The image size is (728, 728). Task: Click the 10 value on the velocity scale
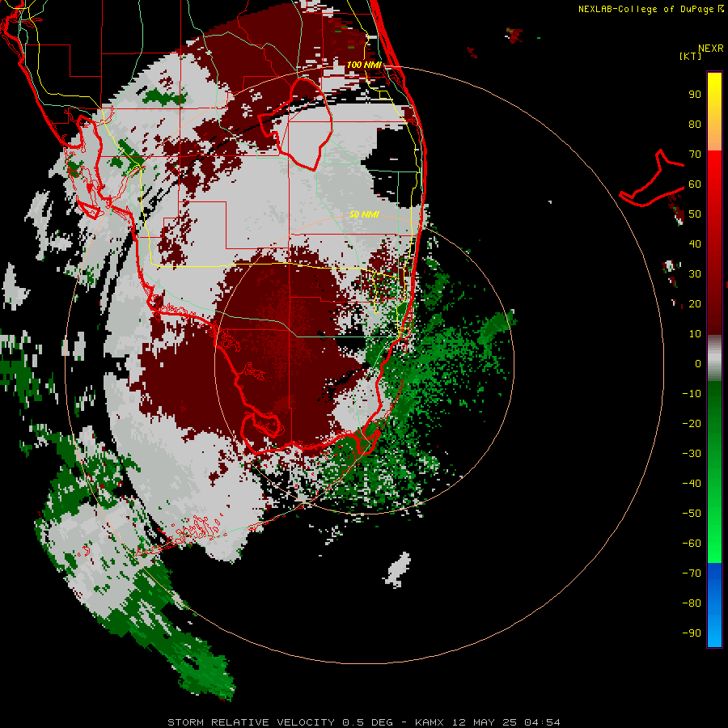tap(695, 334)
